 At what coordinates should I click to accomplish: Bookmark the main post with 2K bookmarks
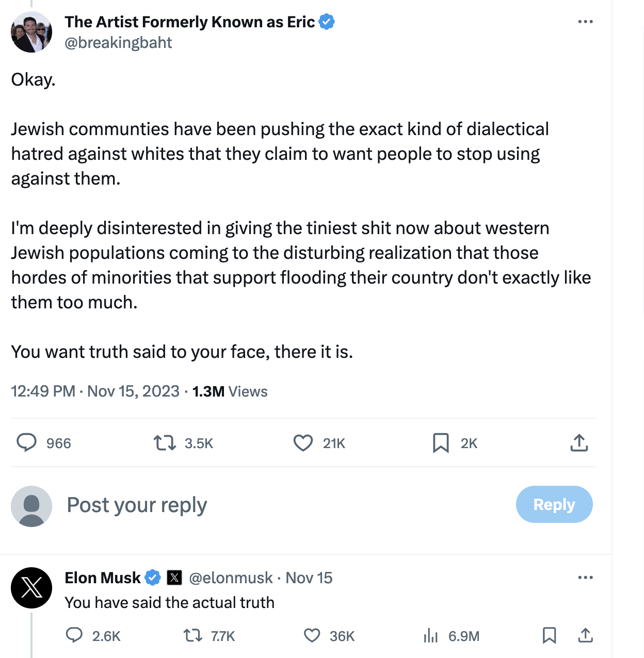tap(441, 443)
